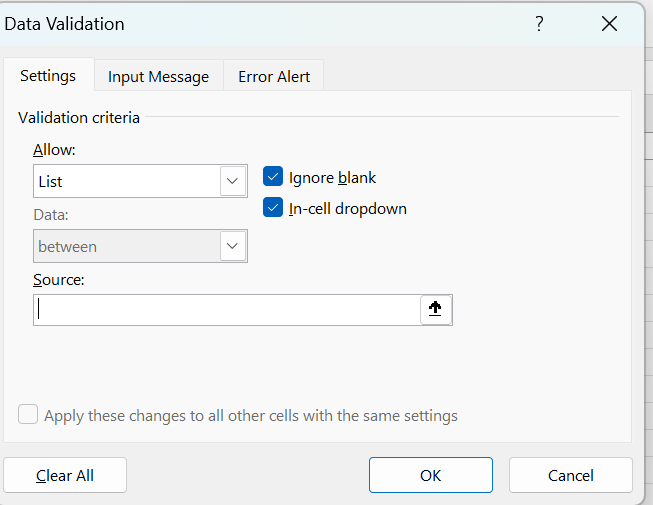Click the Allow: label
The width and height of the screenshot is (653, 505).
(x=54, y=150)
